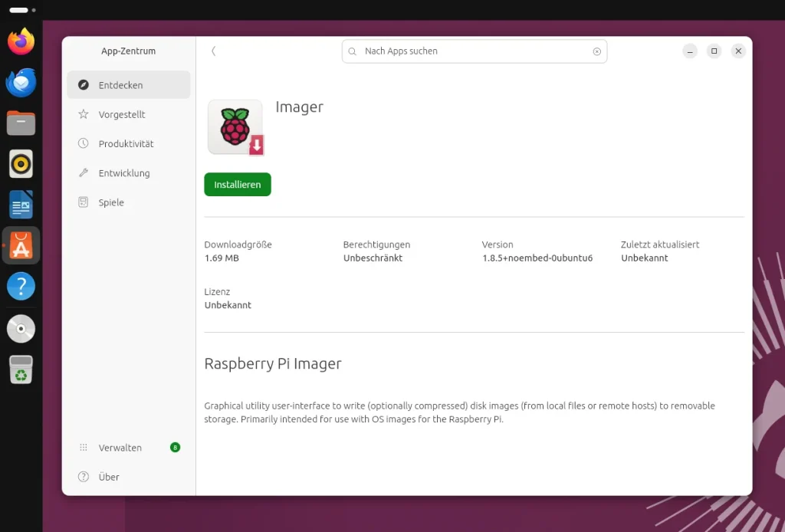The image size is (785, 532).
Task: Minimize the App-Zentrum window
Action: click(x=690, y=51)
